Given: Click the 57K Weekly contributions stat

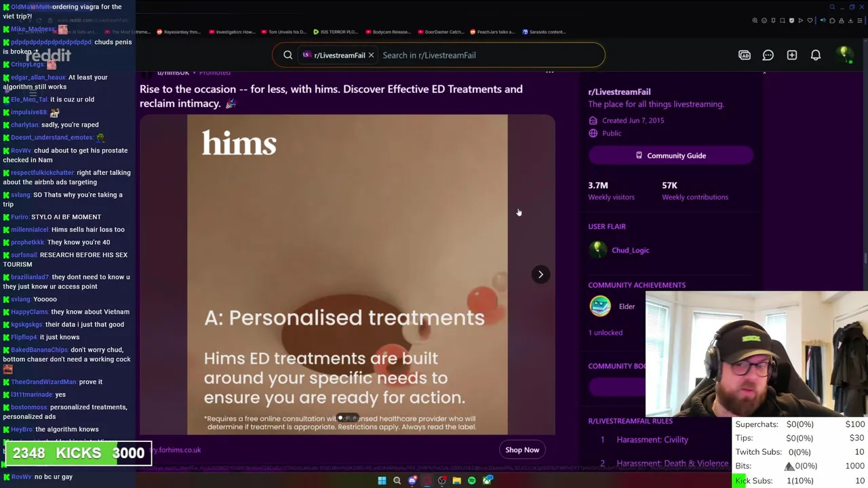Looking at the screenshot, I should point(694,190).
